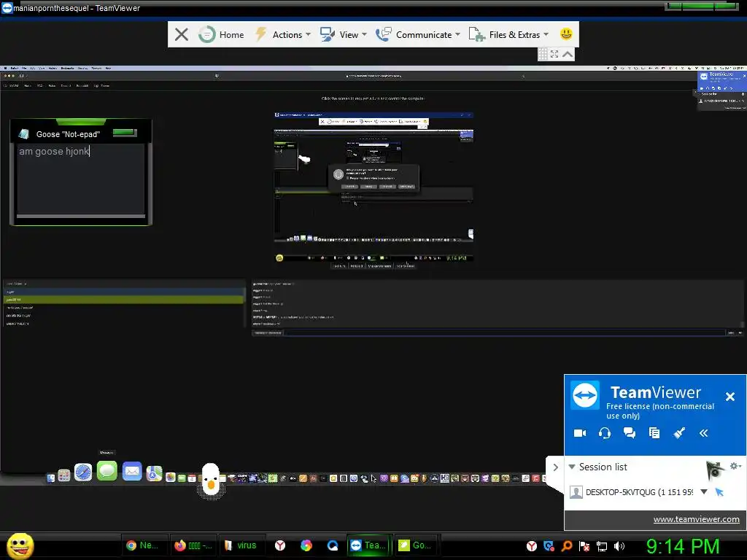Image resolution: width=747 pixels, height=560 pixels.
Task: Click the smiley feedback icon in the toolbar
Action: coord(566,34)
